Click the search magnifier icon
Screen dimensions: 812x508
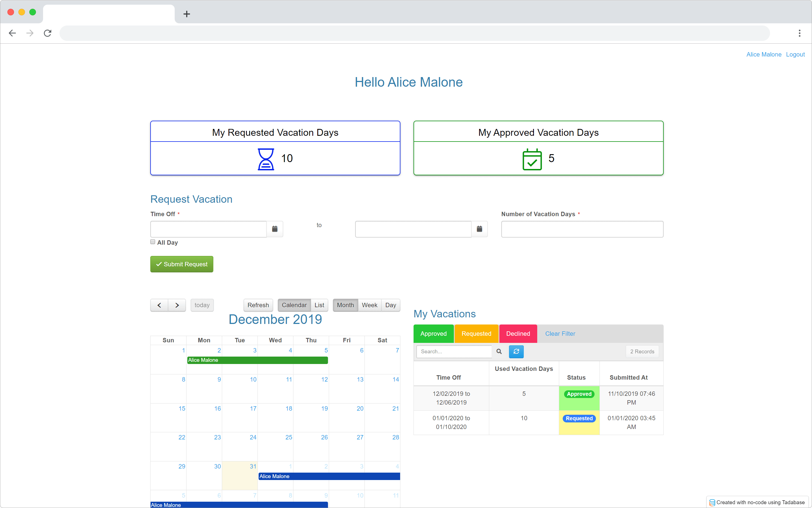point(499,351)
